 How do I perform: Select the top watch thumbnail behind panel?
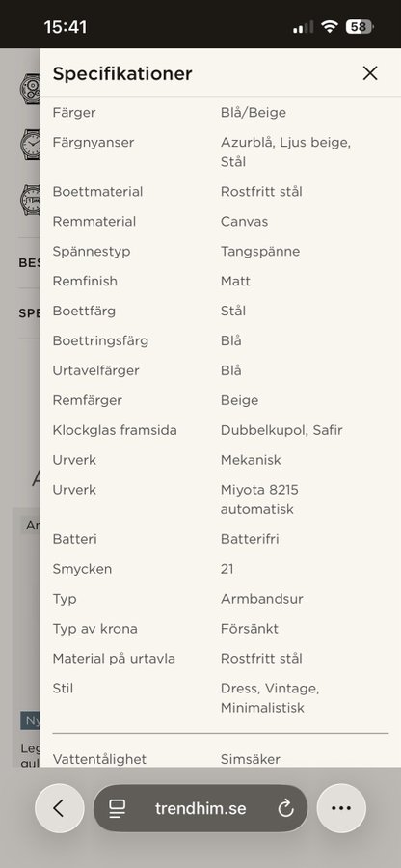(31, 88)
